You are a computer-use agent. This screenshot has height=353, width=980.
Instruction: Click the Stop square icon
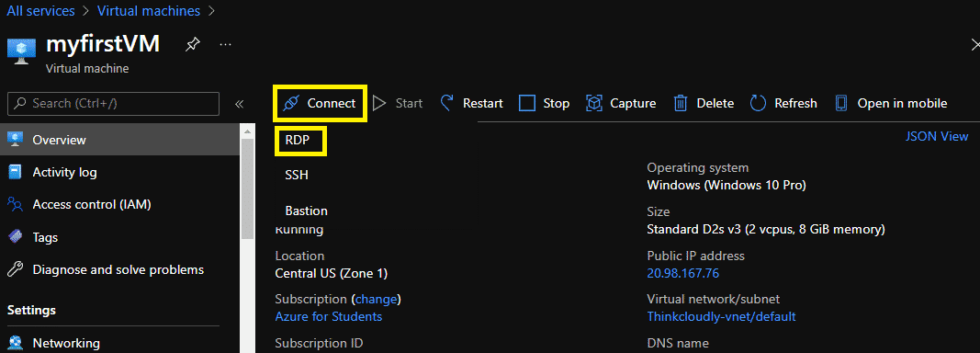coord(527,103)
